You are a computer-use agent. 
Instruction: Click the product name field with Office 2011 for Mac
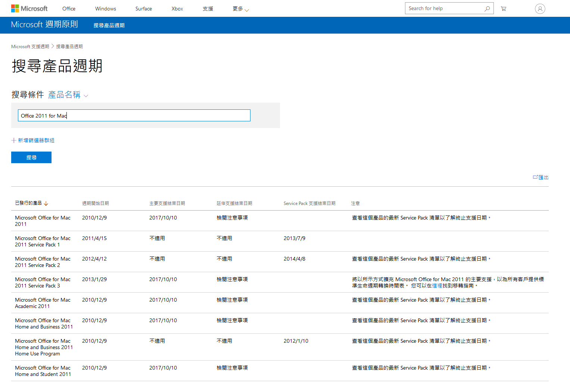134,115
